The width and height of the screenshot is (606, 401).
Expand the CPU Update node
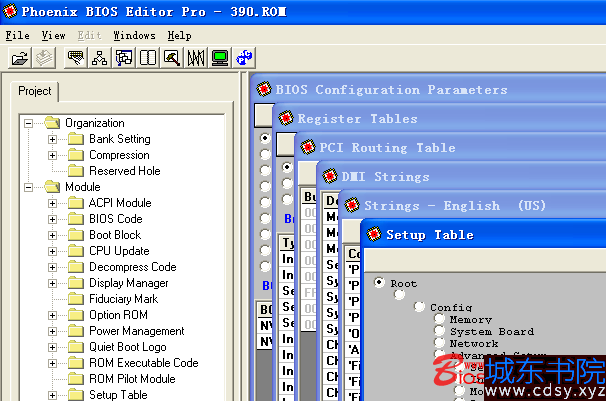click(x=52, y=251)
